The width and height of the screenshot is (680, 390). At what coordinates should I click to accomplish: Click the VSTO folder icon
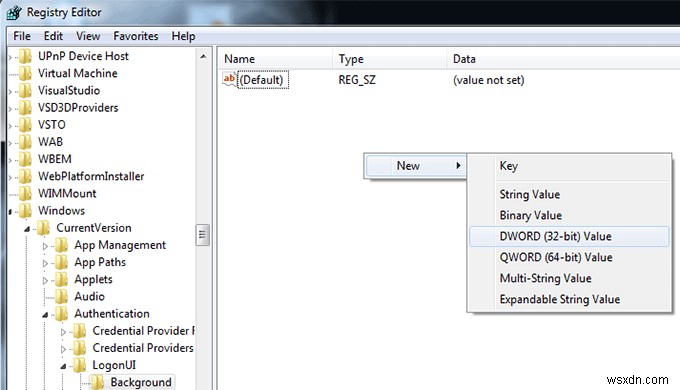(26, 125)
